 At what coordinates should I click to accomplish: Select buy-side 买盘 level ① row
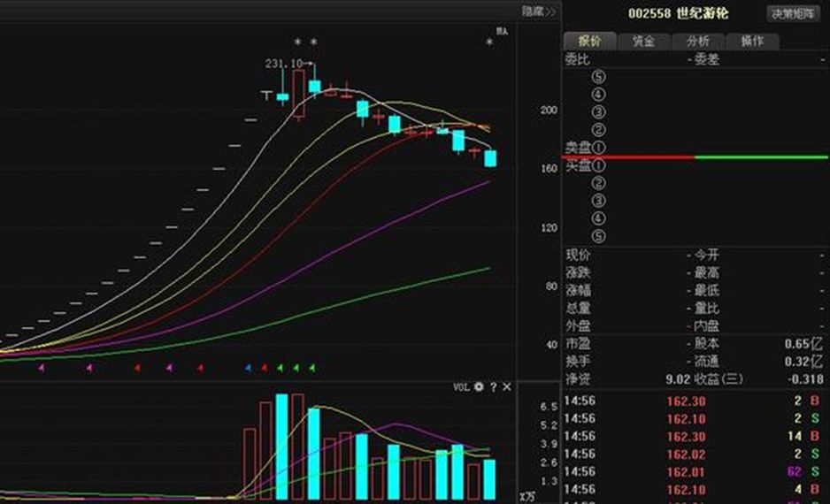(695, 166)
